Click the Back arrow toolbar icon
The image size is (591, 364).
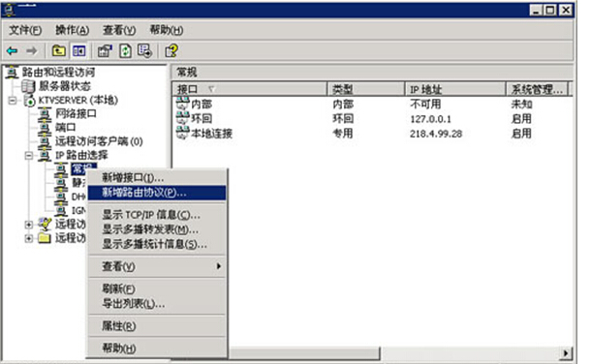point(12,50)
